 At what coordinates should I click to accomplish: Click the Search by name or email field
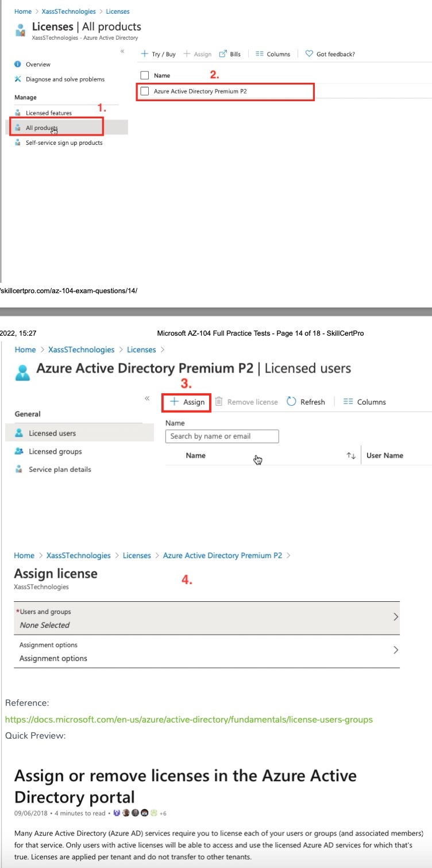[222, 436]
